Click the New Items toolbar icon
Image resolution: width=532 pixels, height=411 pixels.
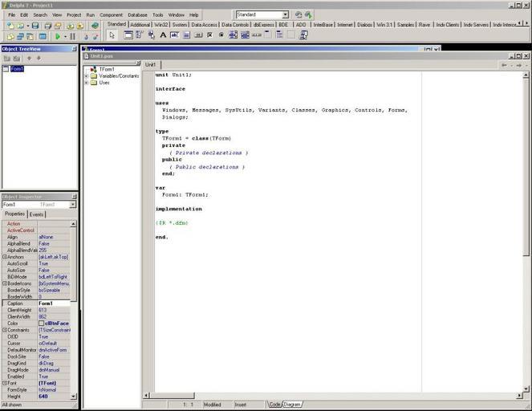click(x=10, y=26)
